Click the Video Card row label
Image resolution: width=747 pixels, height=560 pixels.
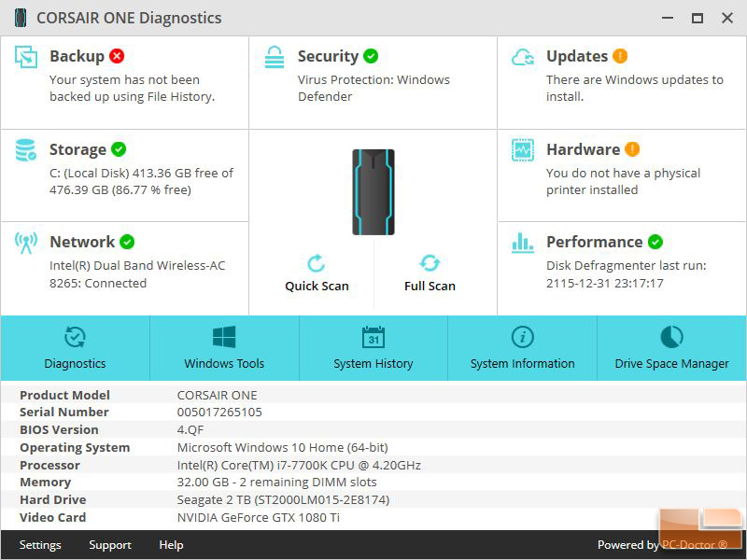coord(53,518)
